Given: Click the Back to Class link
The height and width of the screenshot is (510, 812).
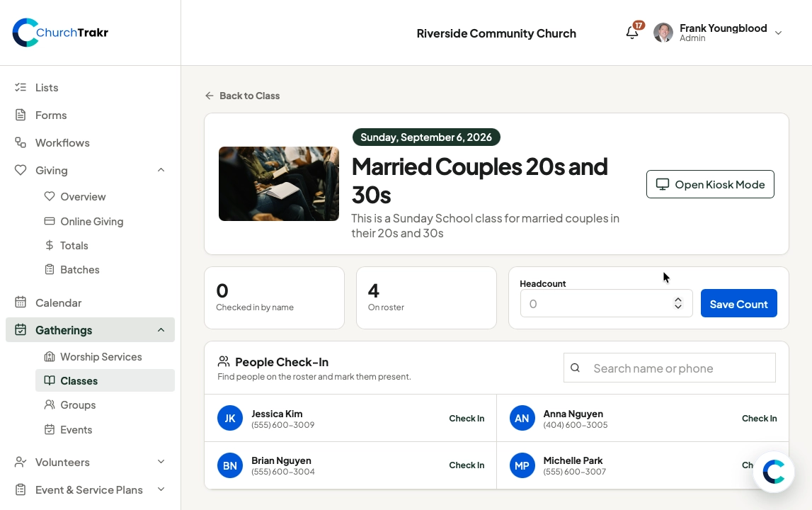Looking at the screenshot, I should click(x=242, y=96).
